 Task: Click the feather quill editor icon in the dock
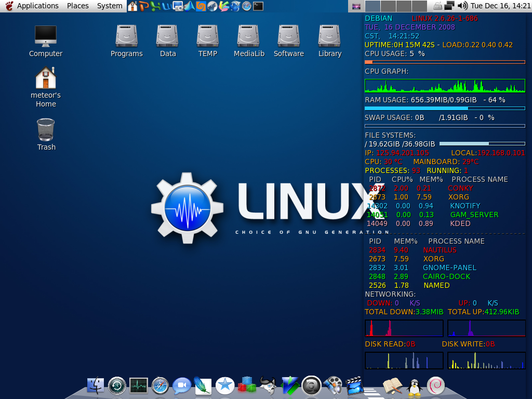pos(203,385)
